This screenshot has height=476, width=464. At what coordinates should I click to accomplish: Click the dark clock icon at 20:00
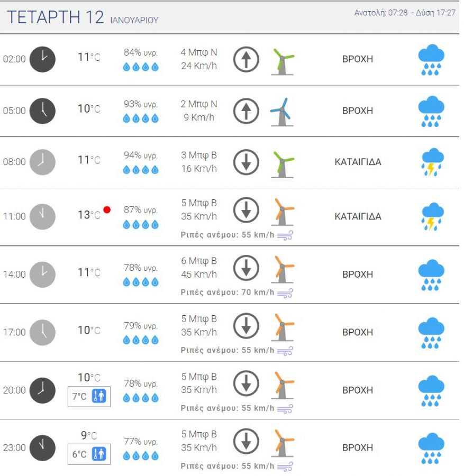point(42,390)
